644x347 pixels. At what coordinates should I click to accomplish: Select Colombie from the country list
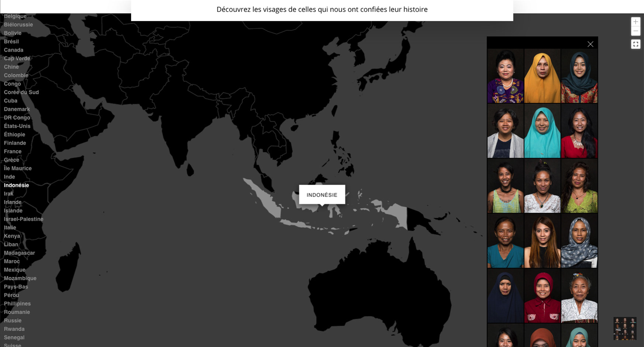(x=16, y=76)
